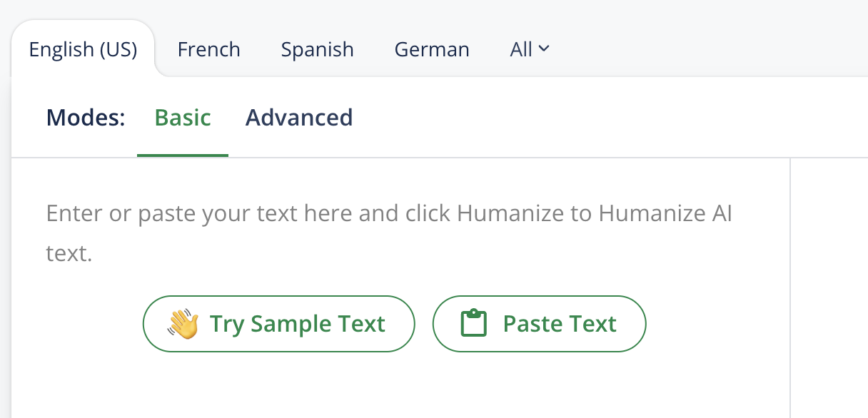868x418 pixels.
Task: Switch to Advanced mode
Action: coord(299,118)
